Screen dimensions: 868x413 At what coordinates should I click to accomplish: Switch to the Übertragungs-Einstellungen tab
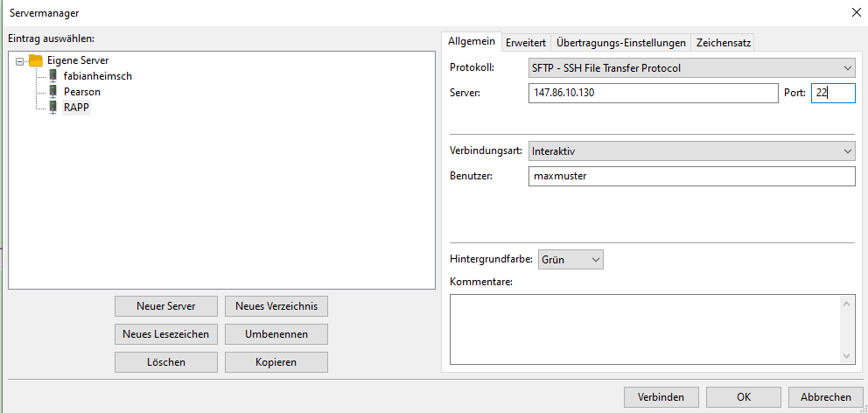pos(620,43)
